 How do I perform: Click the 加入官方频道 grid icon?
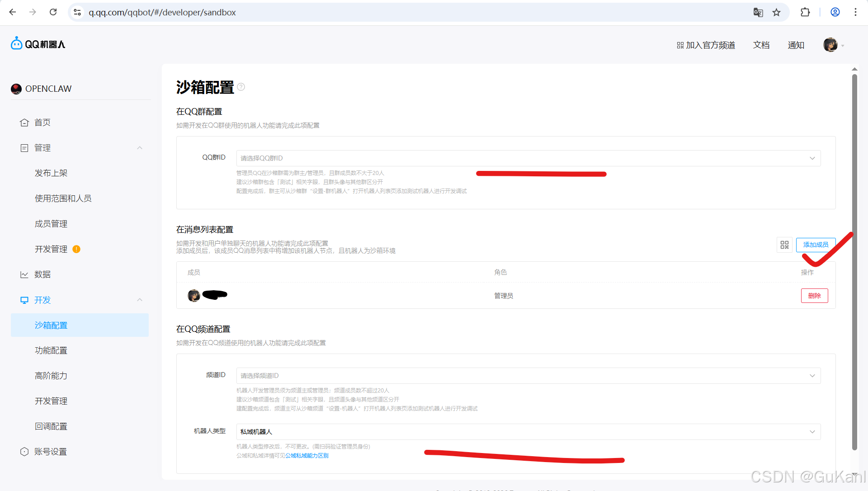point(680,45)
